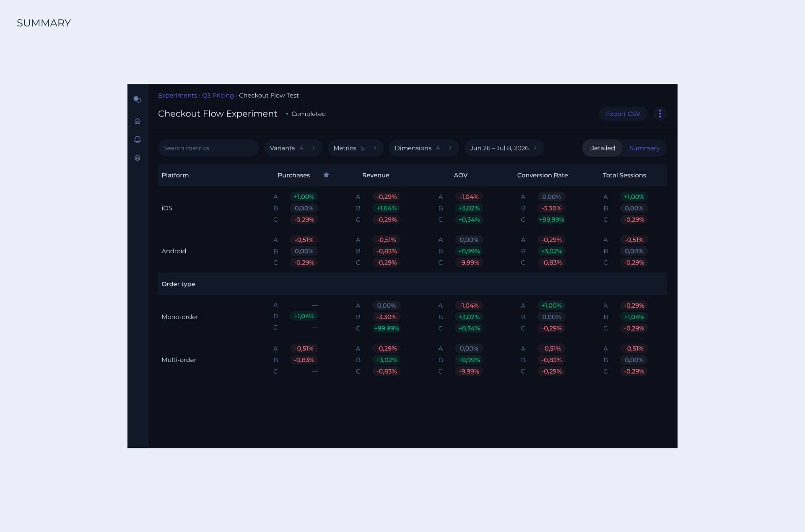Switch to the Summary view
The image size is (805, 532).
pos(644,148)
